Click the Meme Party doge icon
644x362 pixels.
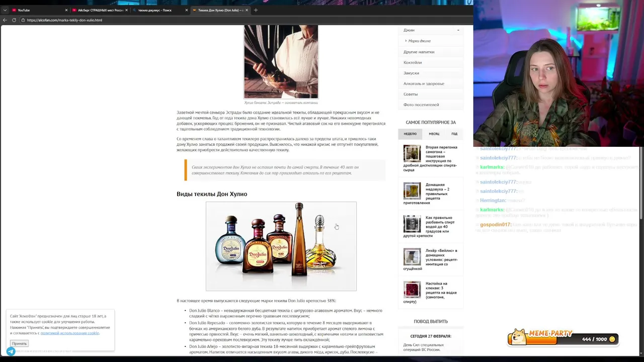518,337
